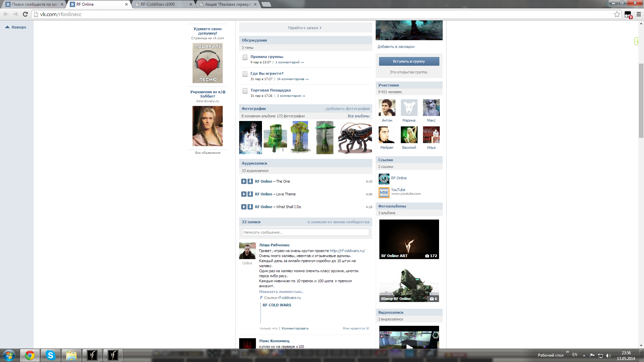Viewport: 644px width, 362px height.
Task: Open the 14 комментариев link
Action: tap(292, 79)
